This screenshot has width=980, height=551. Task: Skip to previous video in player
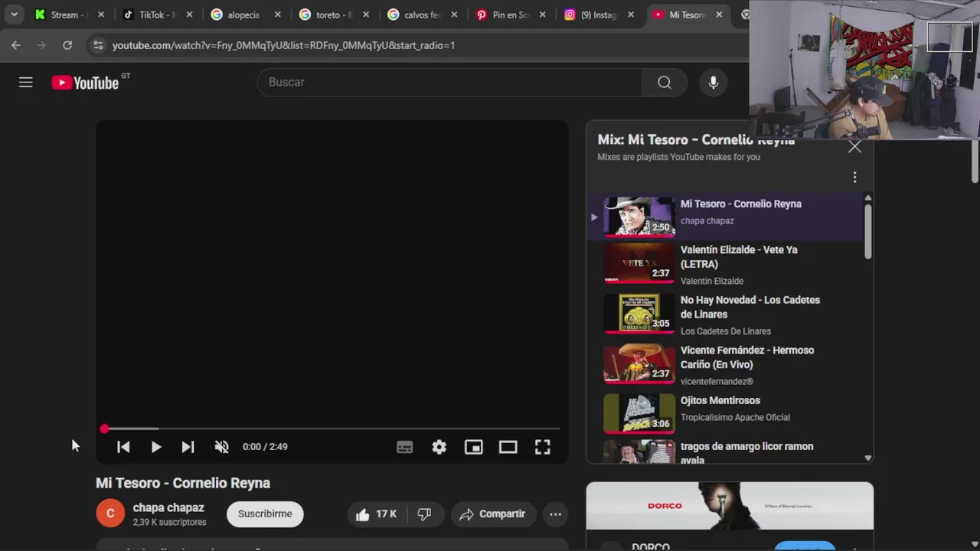point(123,447)
